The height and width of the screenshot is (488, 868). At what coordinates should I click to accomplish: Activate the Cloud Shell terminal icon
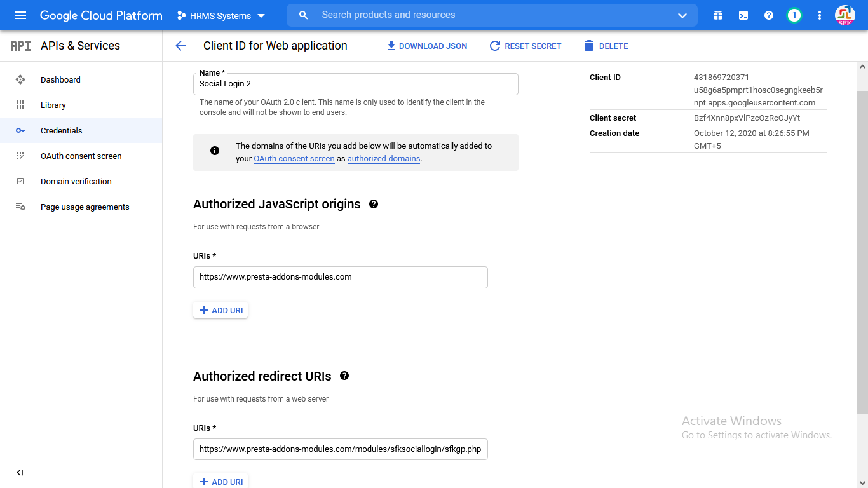[743, 15]
